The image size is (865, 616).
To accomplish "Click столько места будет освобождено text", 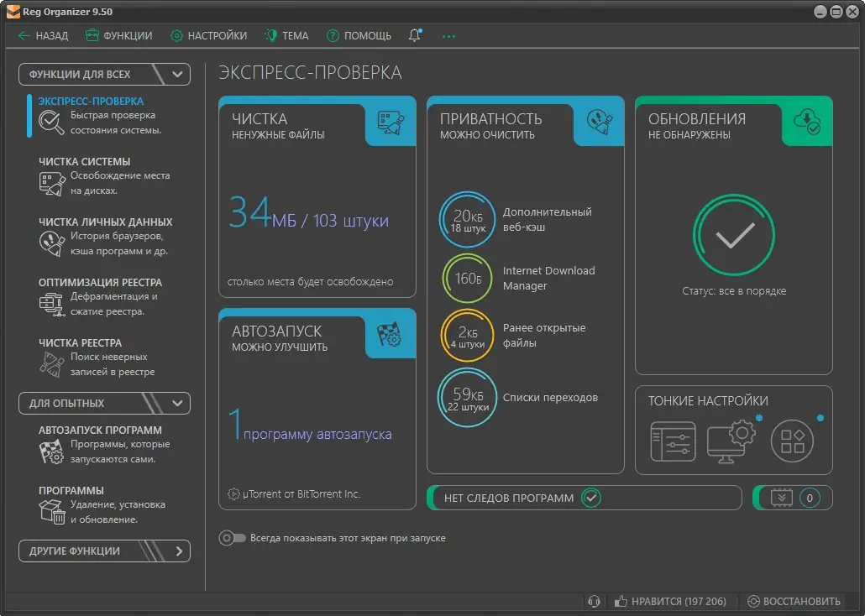I will pos(310,282).
